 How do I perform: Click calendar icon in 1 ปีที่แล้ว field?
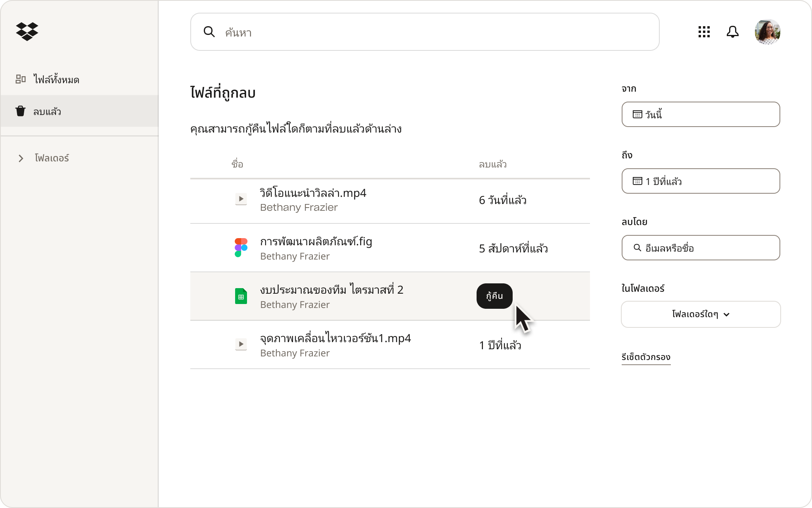coord(637,181)
